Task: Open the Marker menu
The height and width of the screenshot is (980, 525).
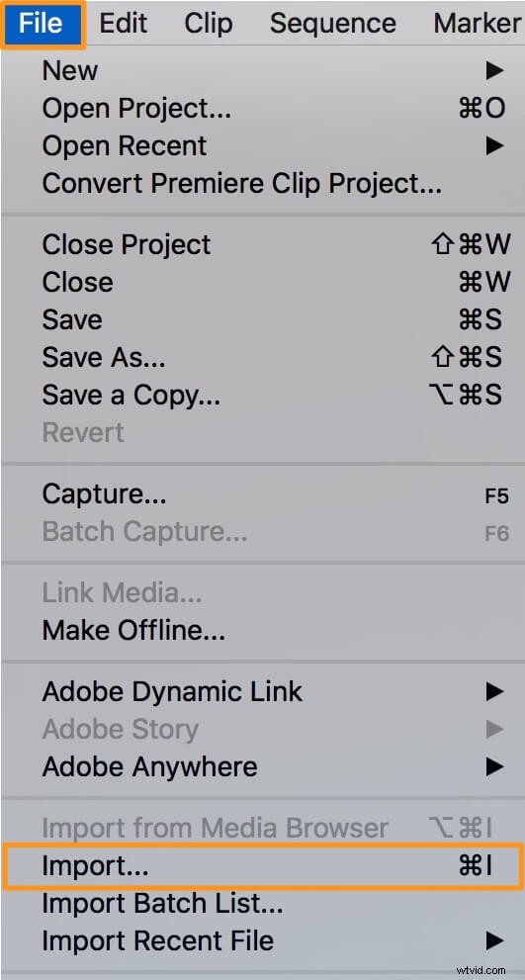Action: (477, 24)
